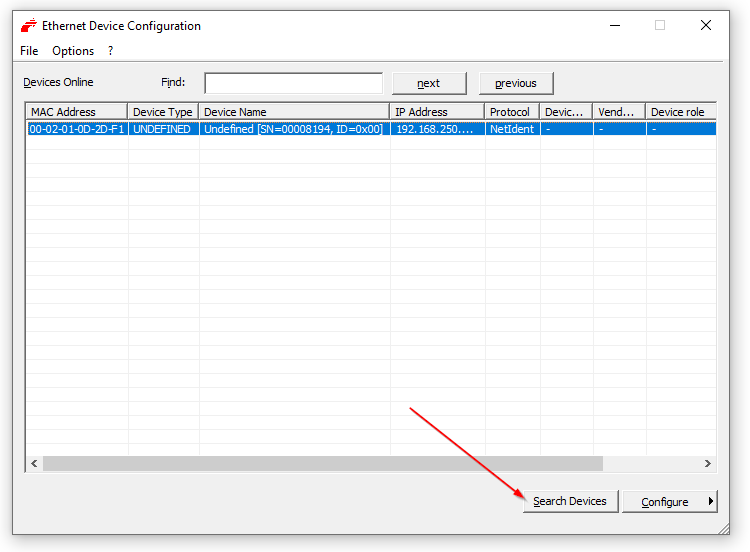The width and height of the screenshot is (750, 552).
Task: Select Undefined [SN=00008194, ID=0x00] device name
Action: pos(294,129)
